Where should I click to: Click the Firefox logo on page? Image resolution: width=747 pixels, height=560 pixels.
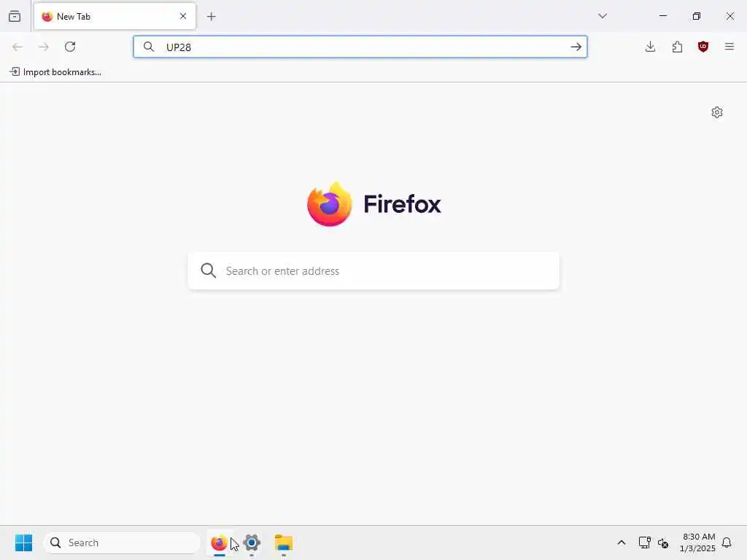pos(374,204)
